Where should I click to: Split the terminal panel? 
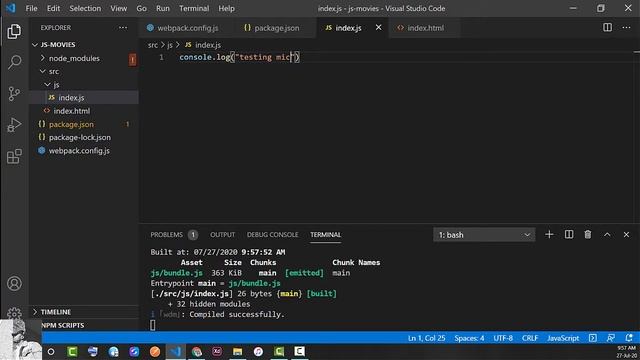pos(569,235)
